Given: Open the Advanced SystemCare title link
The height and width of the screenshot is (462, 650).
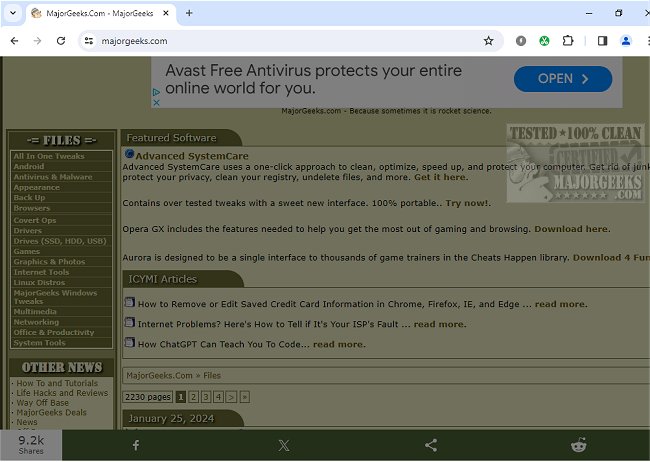Looking at the screenshot, I should pos(192,156).
